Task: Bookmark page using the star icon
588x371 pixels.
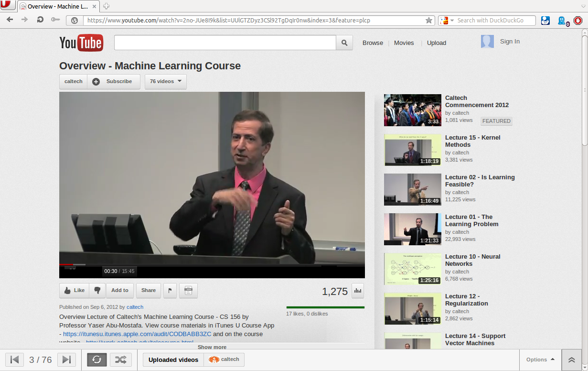Action: 428,21
